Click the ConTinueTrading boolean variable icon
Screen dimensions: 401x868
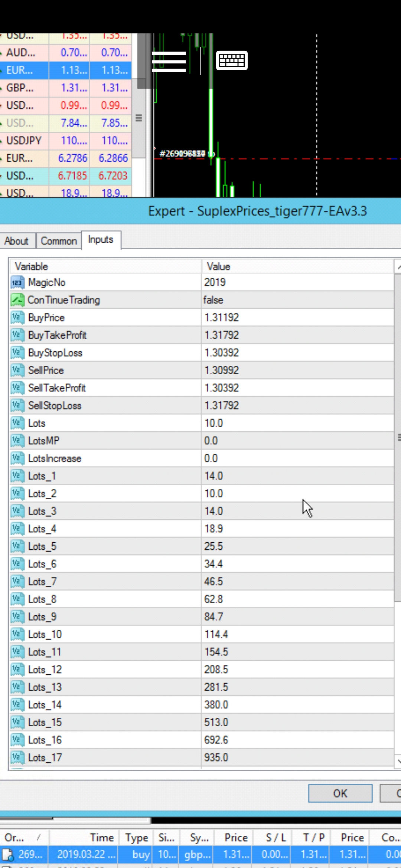click(x=17, y=300)
